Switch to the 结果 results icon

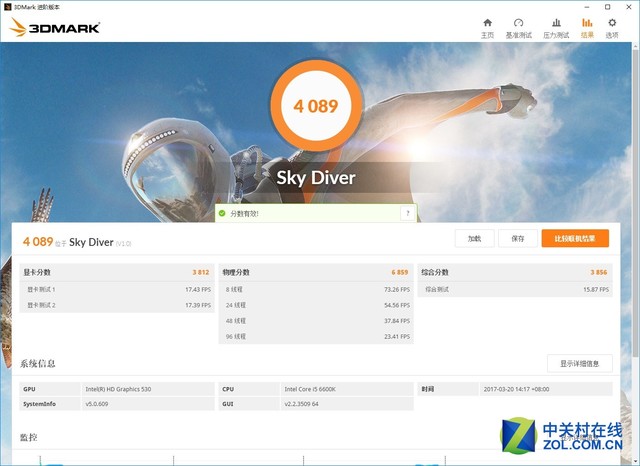click(587, 28)
